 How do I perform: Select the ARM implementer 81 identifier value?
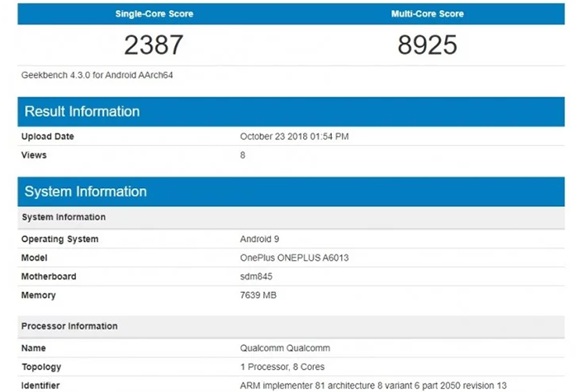tap(373, 385)
